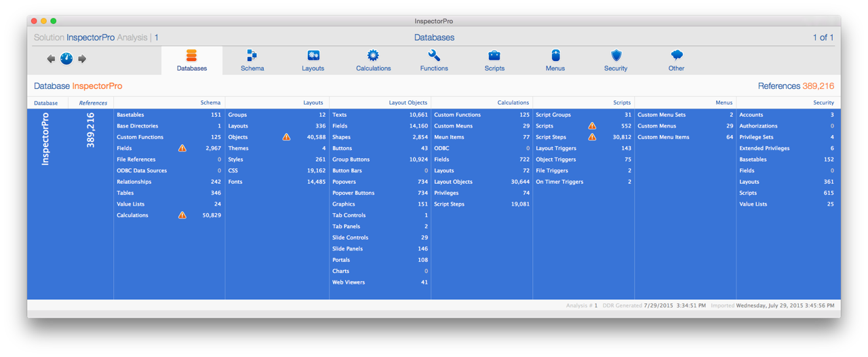The width and height of the screenshot is (868, 357).
Task: Click warning icon beside Fields 2,967
Action: (182, 148)
